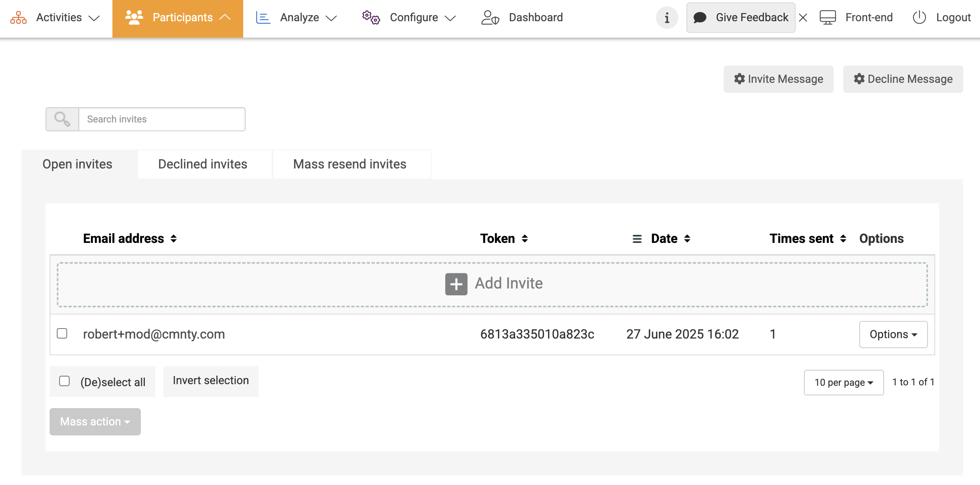Click the Logout power icon
Screen dimensions: 980x485
pyautogui.click(x=919, y=18)
